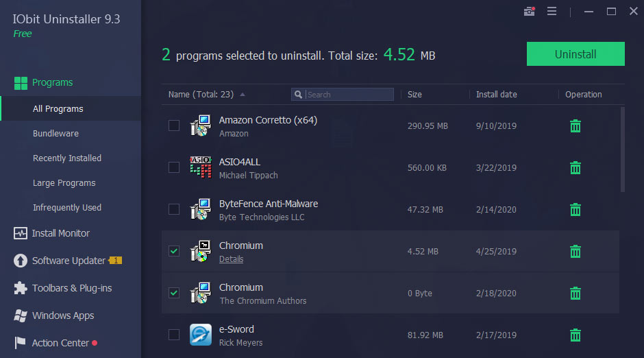Viewport: 644px width, 358px height.
Task: Sort by Name (Total: 23) header
Action: click(x=201, y=95)
